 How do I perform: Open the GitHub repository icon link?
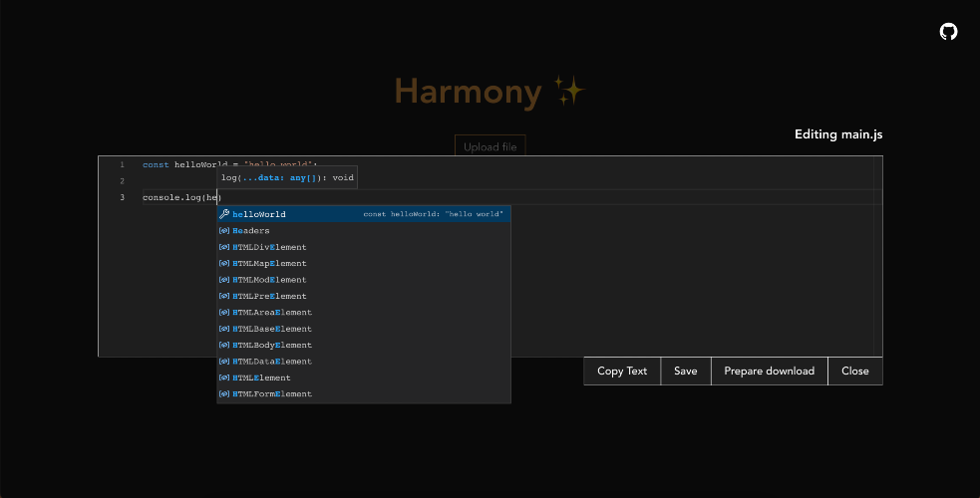948,32
